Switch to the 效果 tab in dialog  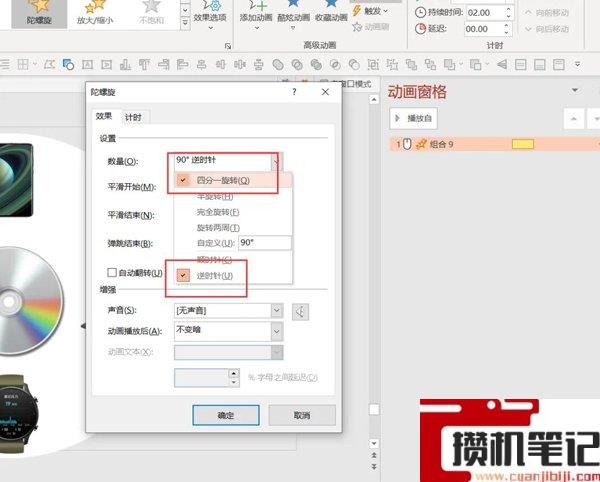point(104,116)
